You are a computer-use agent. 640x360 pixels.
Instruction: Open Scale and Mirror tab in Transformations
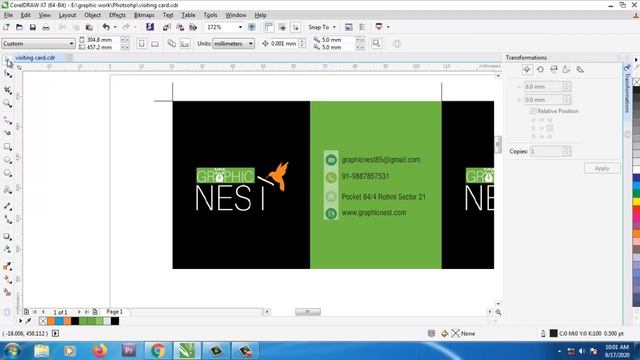tap(554, 70)
